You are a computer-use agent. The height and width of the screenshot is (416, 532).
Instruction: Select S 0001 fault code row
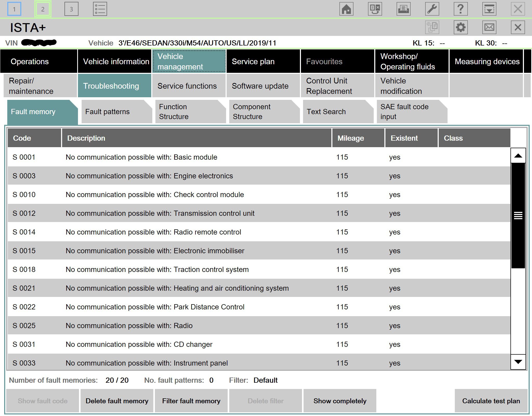(x=259, y=157)
